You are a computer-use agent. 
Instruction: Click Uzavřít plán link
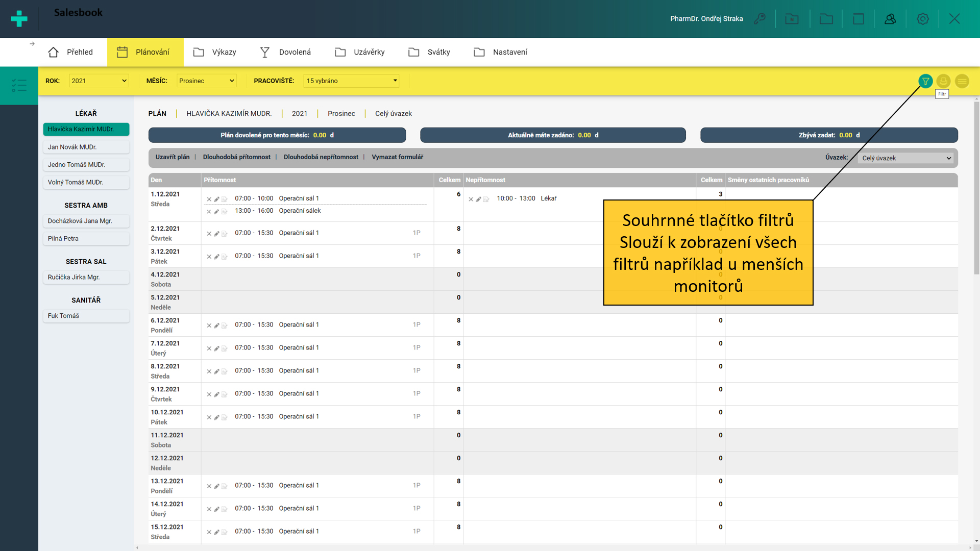[172, 157]
